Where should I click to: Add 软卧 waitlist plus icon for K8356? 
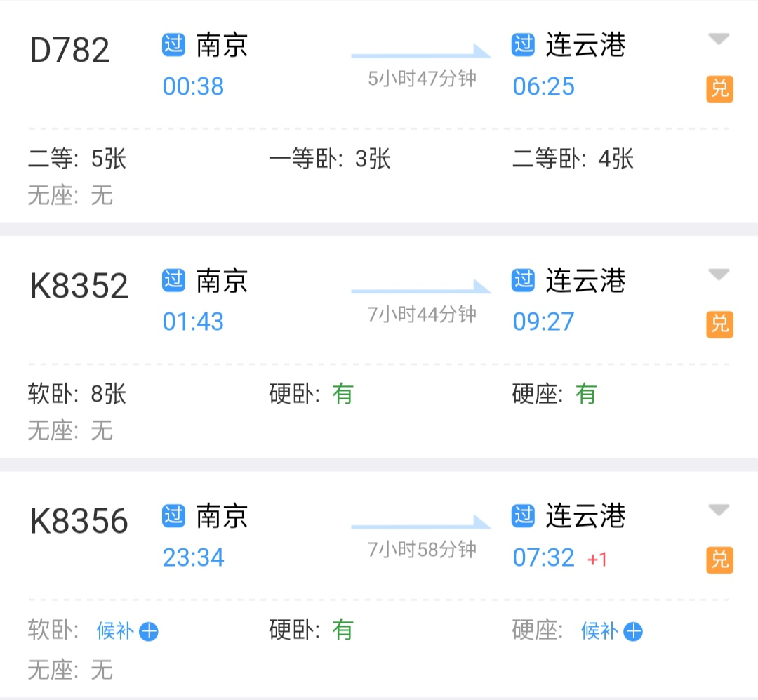149,632
